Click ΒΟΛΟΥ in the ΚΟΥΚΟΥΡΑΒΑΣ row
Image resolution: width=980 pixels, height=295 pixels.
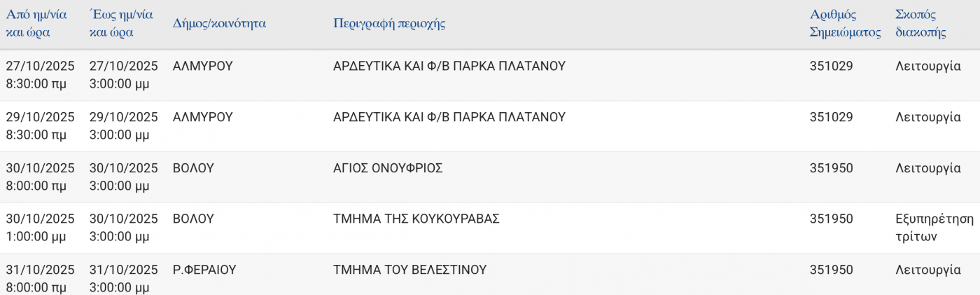pyautogui.click(x=193, y=219)
